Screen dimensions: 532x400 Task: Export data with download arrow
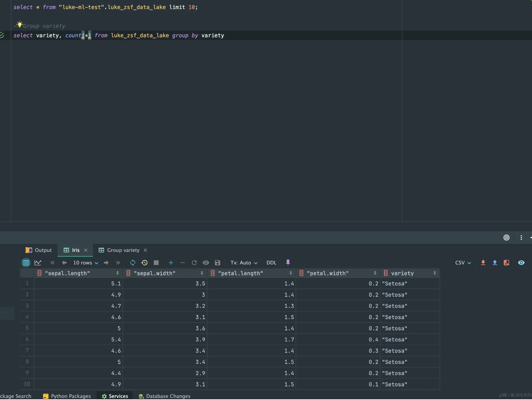(483, 263)
